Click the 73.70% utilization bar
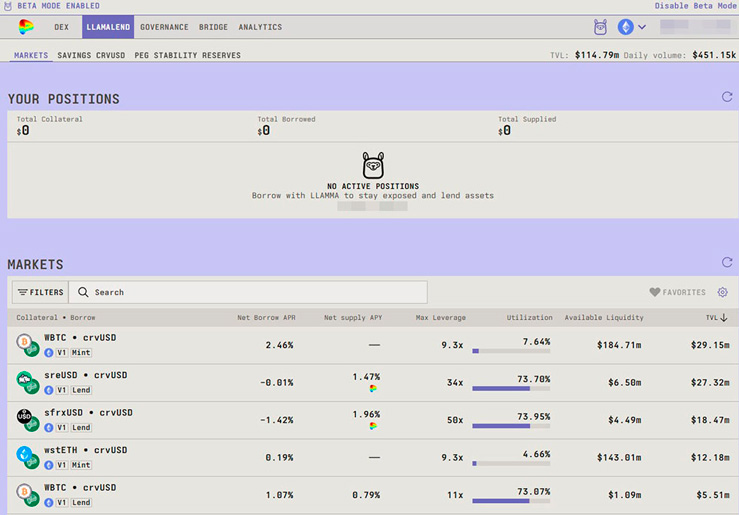Screen dimensions: 739x515 pyautogui.click(x=511, y=389)
